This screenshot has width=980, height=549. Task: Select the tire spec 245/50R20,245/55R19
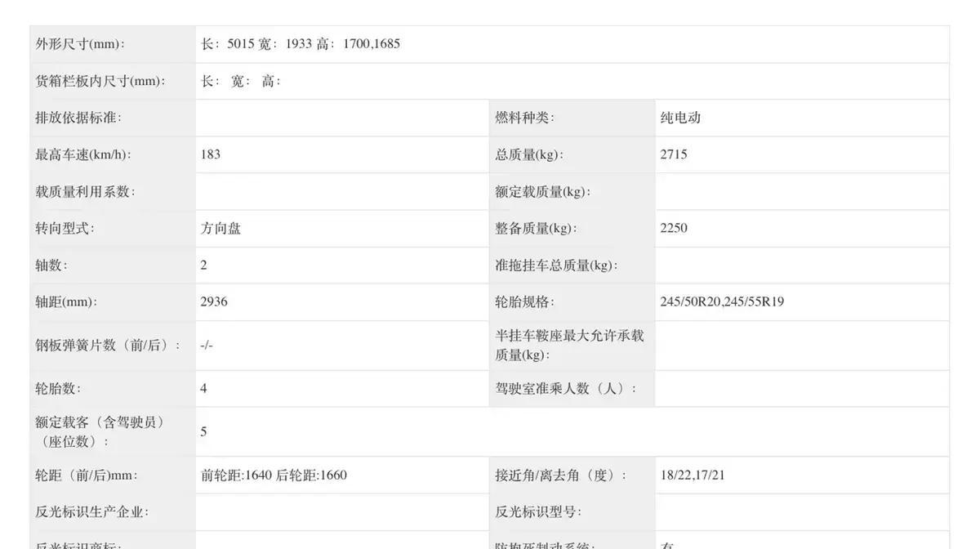(x=722, y=300)
